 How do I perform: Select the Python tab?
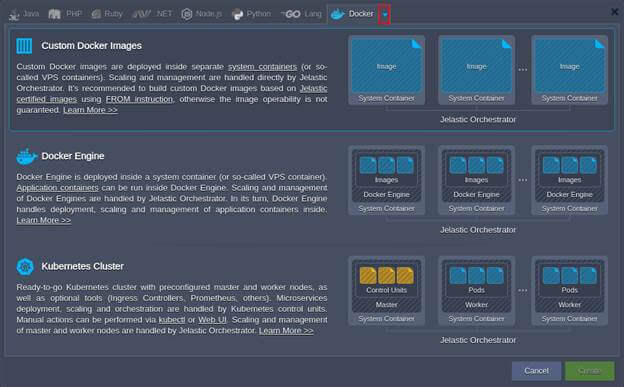(x=252, y=14)
